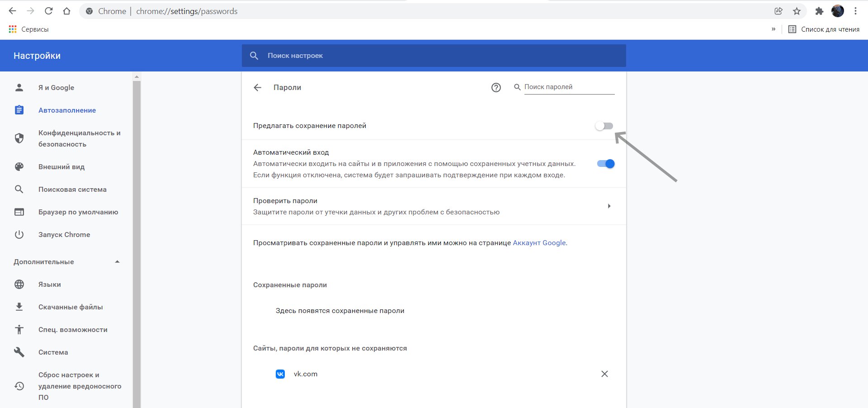Open the profile avatar menu
Image resolution: width=868 pixels, height=408 pixels.
click(838, 11)
